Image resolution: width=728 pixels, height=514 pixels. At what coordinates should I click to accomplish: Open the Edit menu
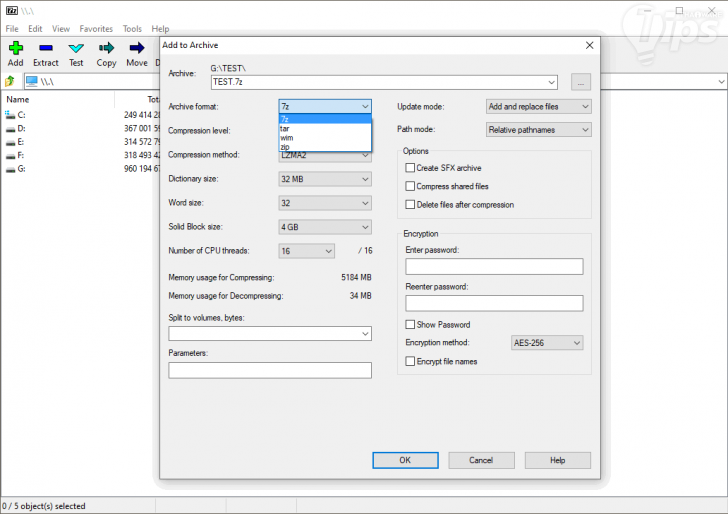35,29
